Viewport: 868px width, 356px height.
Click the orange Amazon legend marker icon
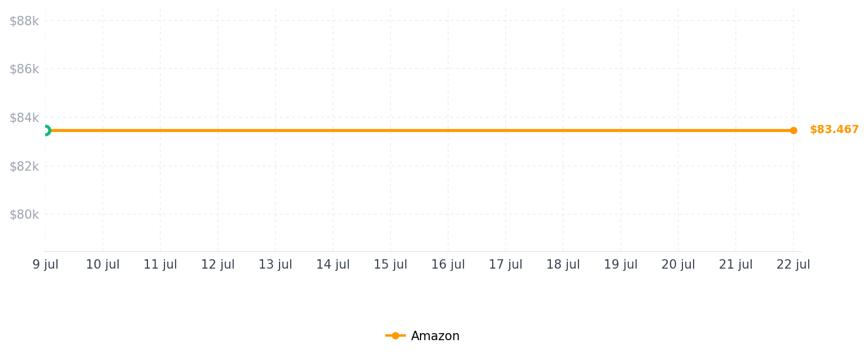pyautogui.click(x=395, y=336)
